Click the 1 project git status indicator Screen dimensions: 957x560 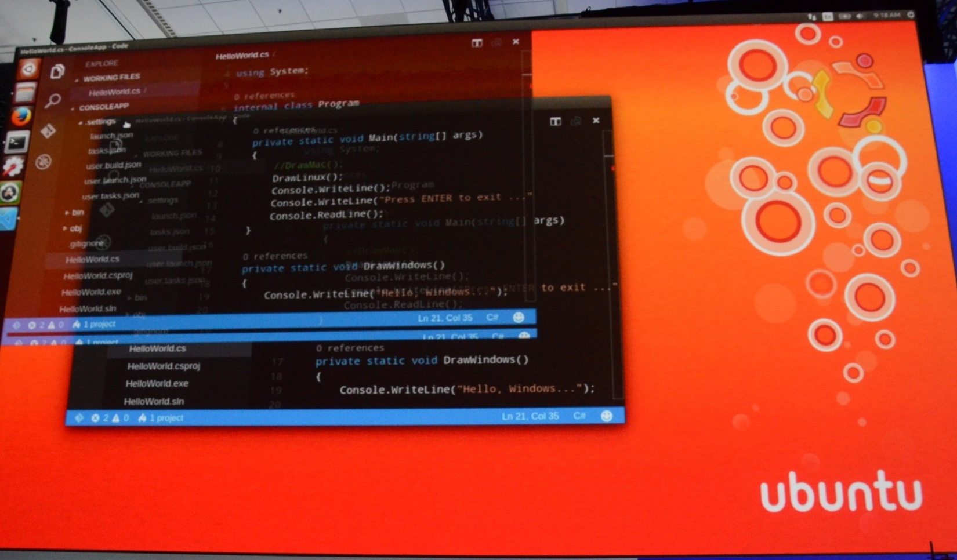[x=164, y=417]
